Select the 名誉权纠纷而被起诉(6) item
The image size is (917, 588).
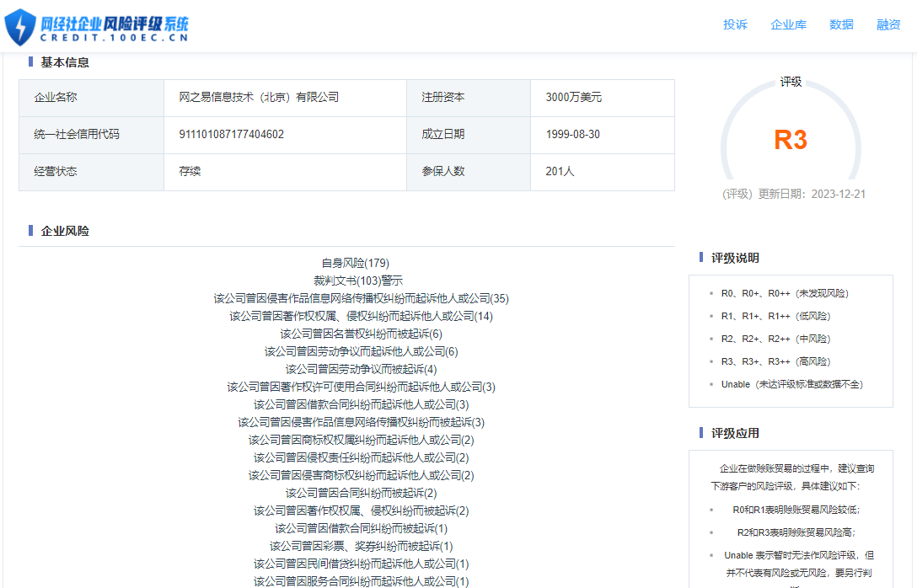(361, 334)
